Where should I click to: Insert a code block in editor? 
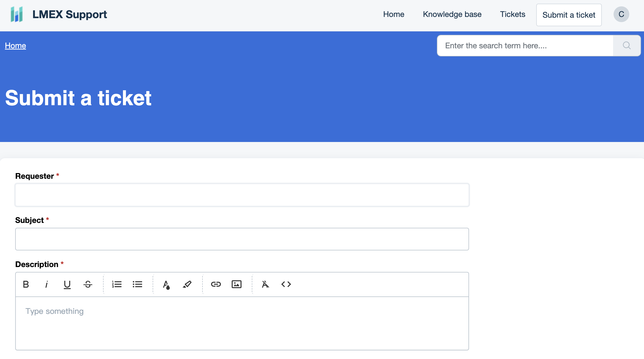pos(286,284)
